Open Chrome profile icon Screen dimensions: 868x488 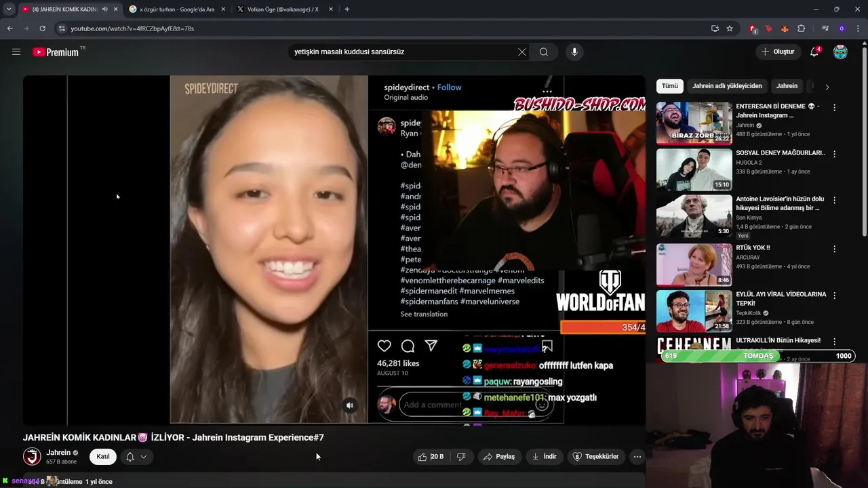click(842, 28)
